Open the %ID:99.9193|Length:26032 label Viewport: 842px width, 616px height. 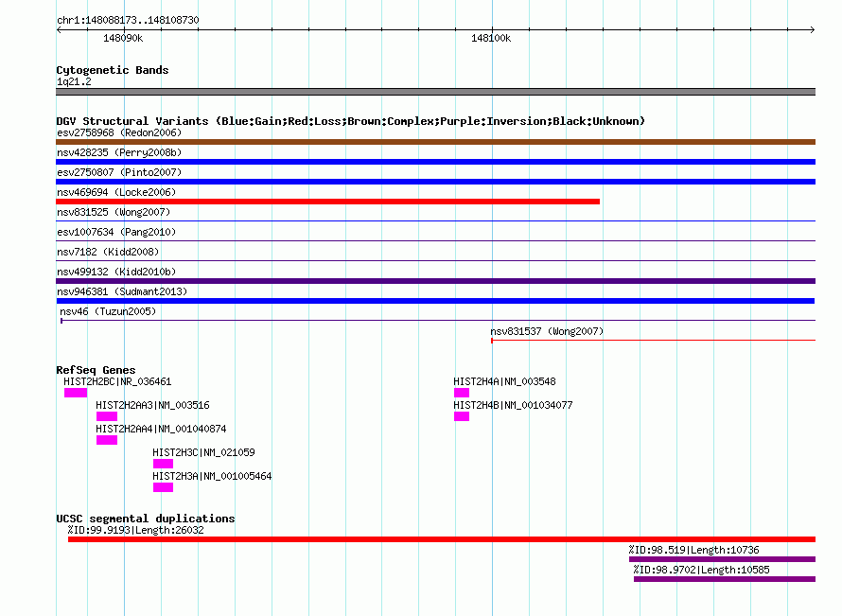tap(136, 530)
